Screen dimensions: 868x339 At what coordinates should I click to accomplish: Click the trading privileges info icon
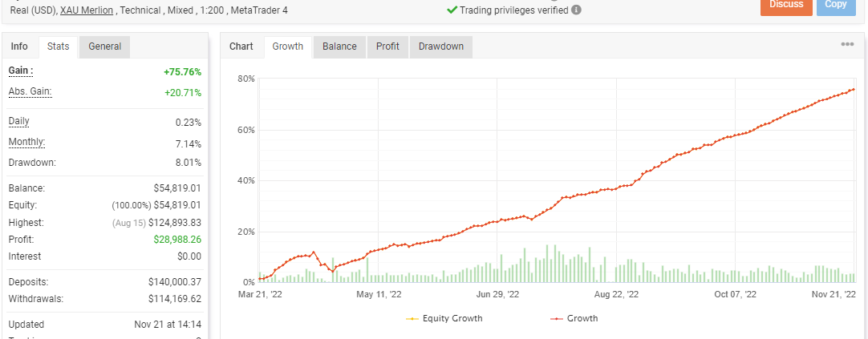(577, 10)
